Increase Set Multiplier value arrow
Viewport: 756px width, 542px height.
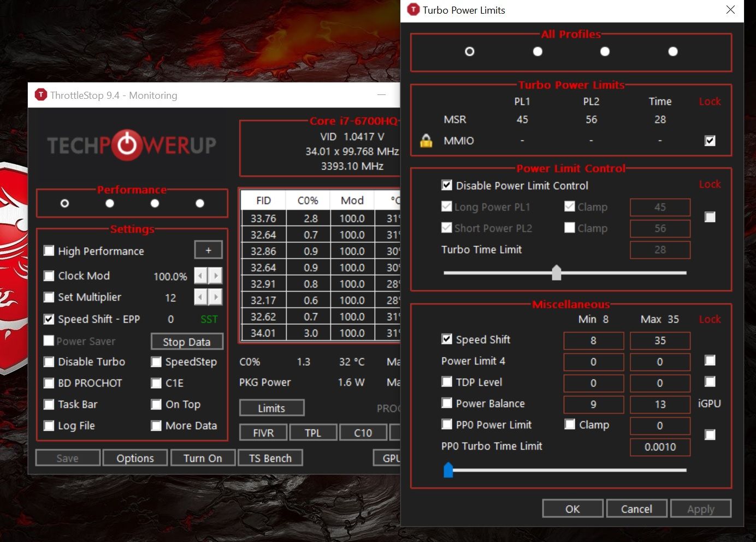pos(216,297)
